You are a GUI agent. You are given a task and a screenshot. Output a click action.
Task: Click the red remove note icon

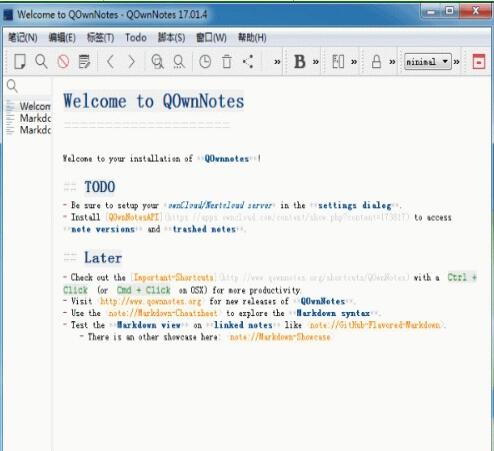click(63, 62)
